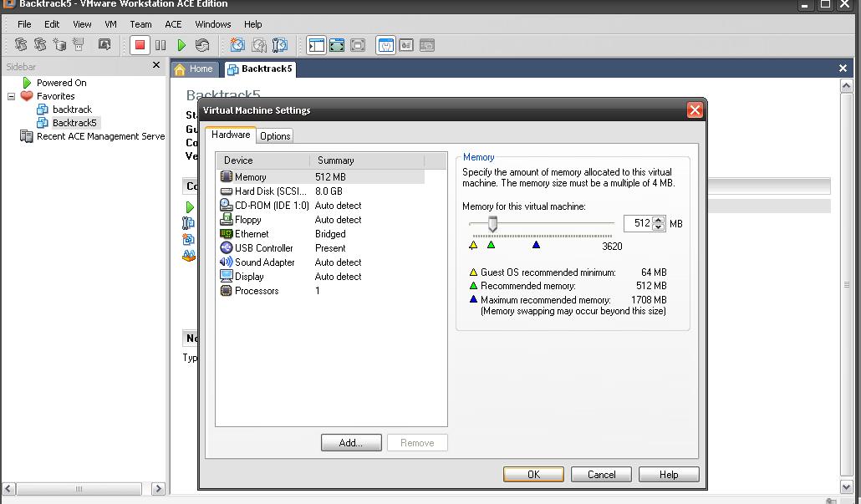The height and width of the screenshot is (504, 861).
Task: Click the Ethernet 'Bridged' summary cell
Action: [330, 234]
